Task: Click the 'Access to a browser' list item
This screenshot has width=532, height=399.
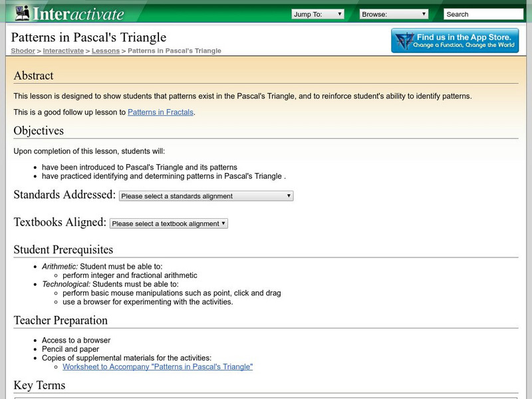Action: (x=76, y=340)
